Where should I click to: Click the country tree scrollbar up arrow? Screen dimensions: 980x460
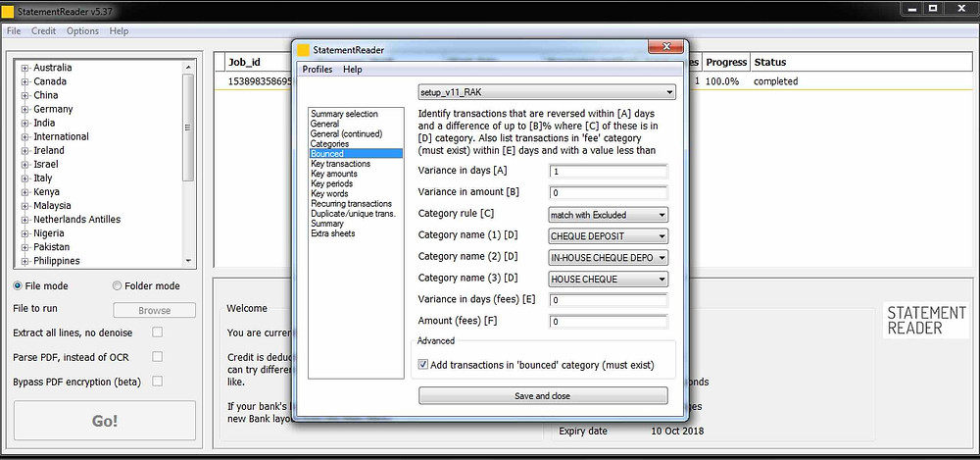coord(189,67)
